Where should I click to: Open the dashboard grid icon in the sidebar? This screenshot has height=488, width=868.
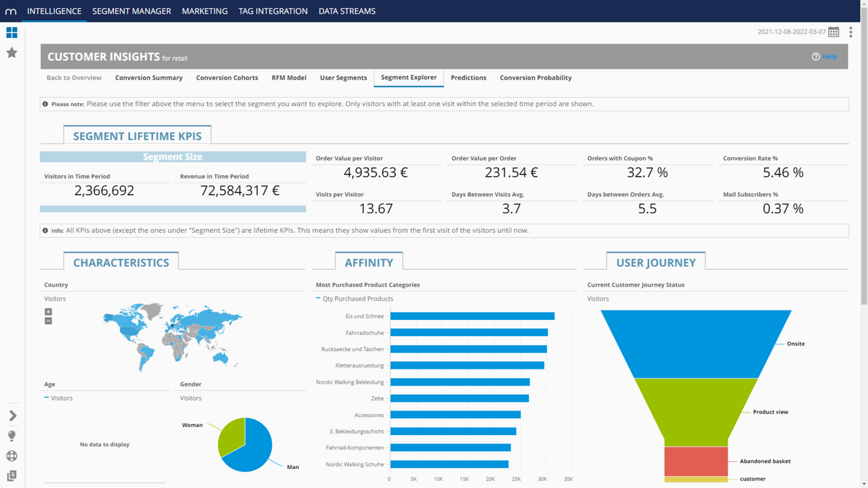point(12,32)
